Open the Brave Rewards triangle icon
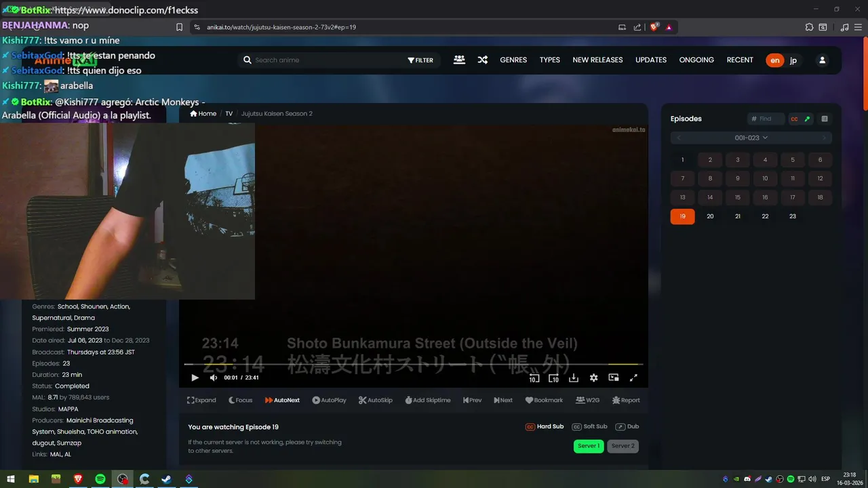Image resolution: width=868 pixels, height=488 pixels. (x=669, y=27)
